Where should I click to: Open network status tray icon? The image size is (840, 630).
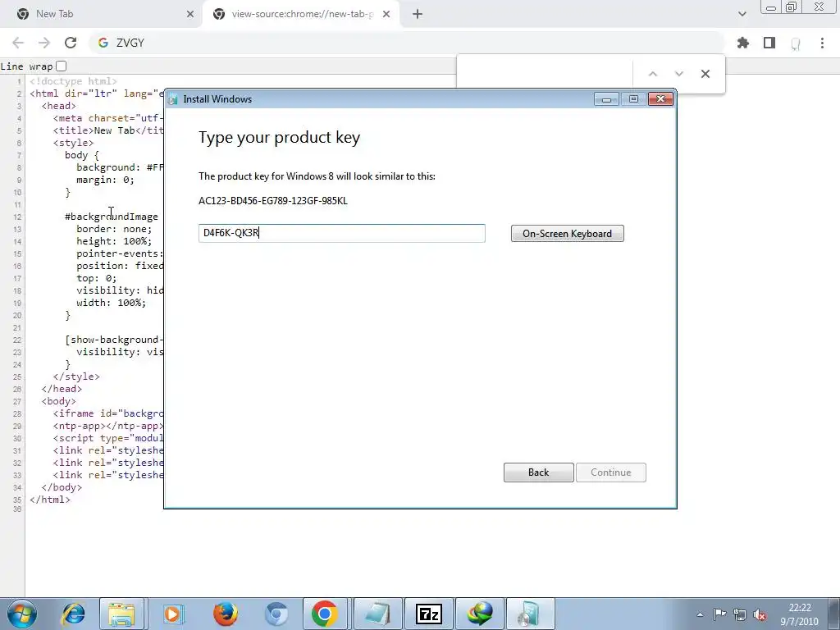(740, 614)
